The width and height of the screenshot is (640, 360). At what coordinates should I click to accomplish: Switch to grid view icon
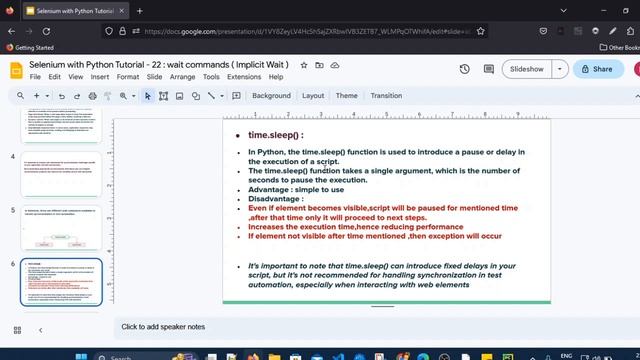click(x=18, y=330)
